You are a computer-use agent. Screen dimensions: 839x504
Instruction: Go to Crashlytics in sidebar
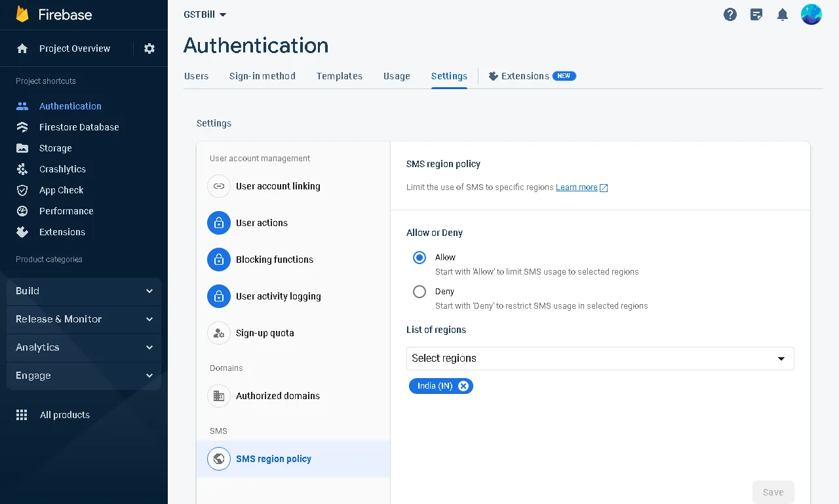pos(62,169)
